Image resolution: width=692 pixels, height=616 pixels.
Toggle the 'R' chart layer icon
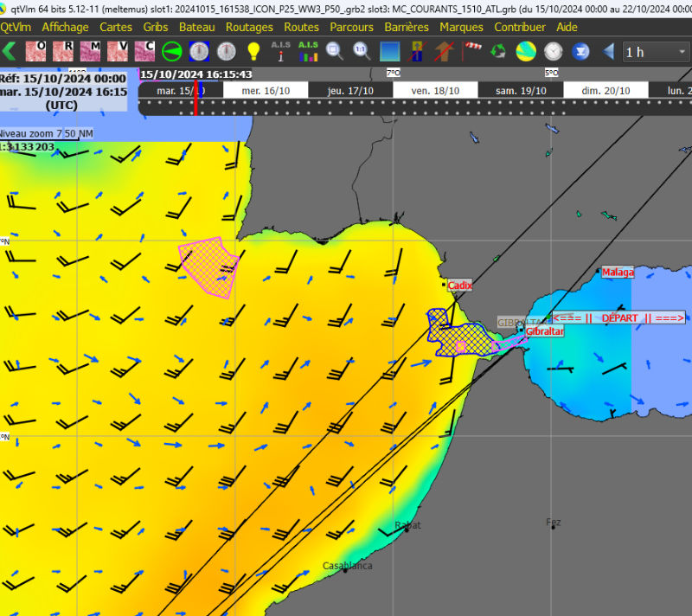click(63, 52)
